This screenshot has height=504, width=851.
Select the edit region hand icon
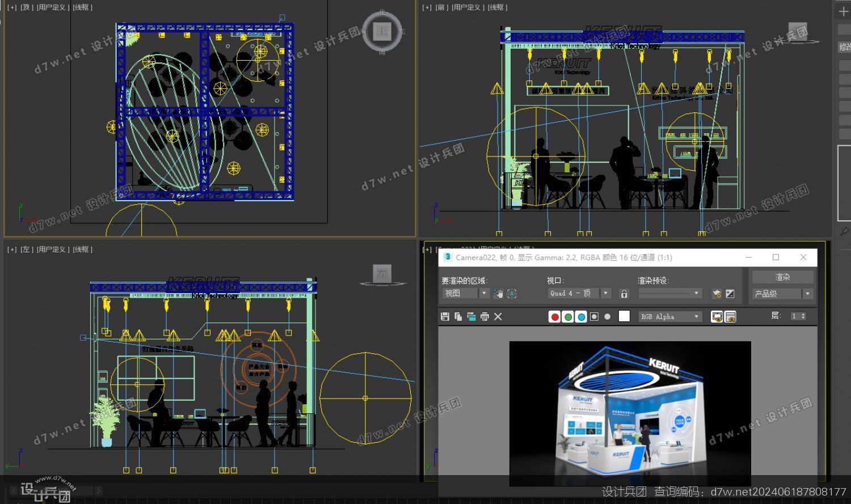coord(498,293)
